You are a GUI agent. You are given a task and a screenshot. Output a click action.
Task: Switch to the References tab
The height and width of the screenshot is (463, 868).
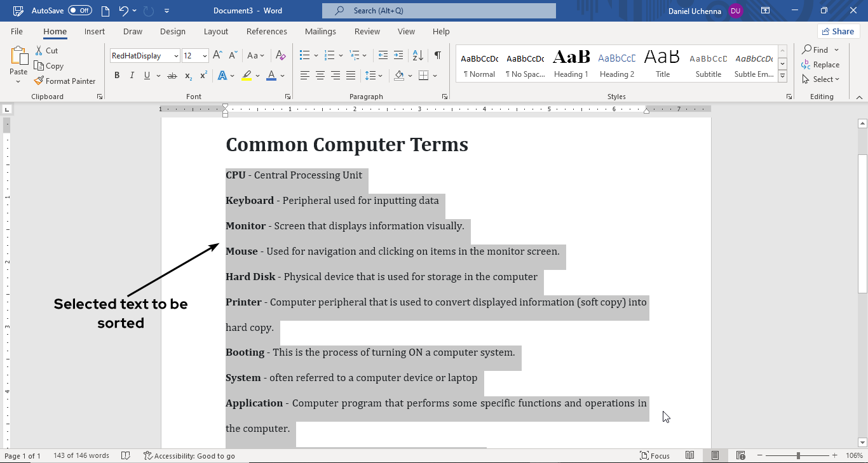(x=266, y=31)
